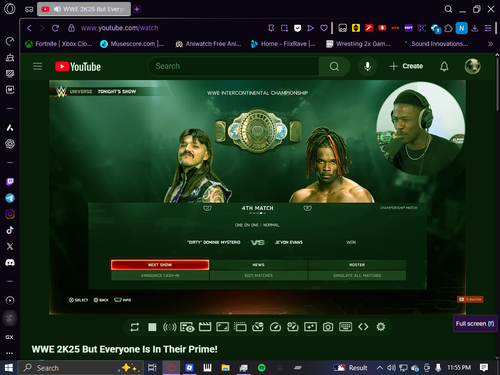Open GX Corner from the sidebar
The width and height of the screenshot is (500, 375).
9,337
